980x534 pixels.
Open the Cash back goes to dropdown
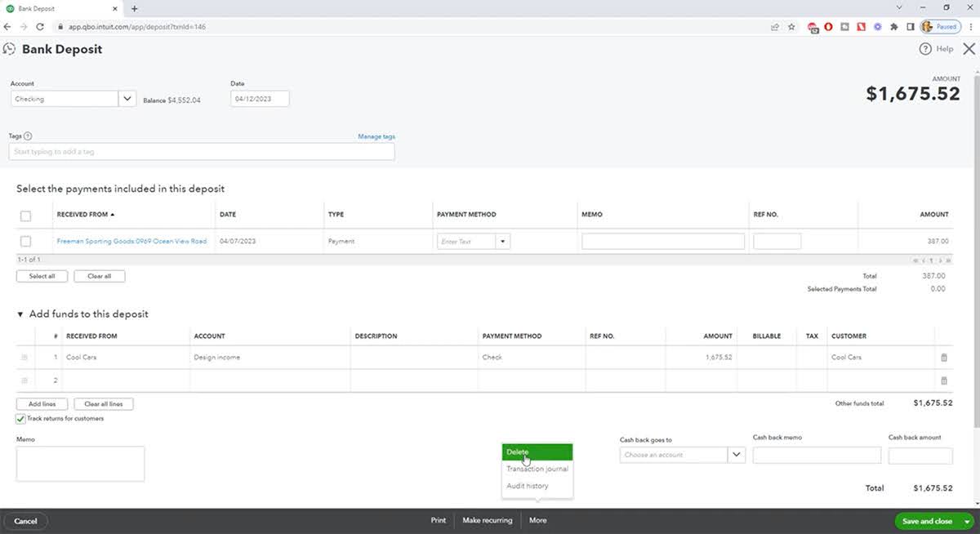tap(737, 455)
